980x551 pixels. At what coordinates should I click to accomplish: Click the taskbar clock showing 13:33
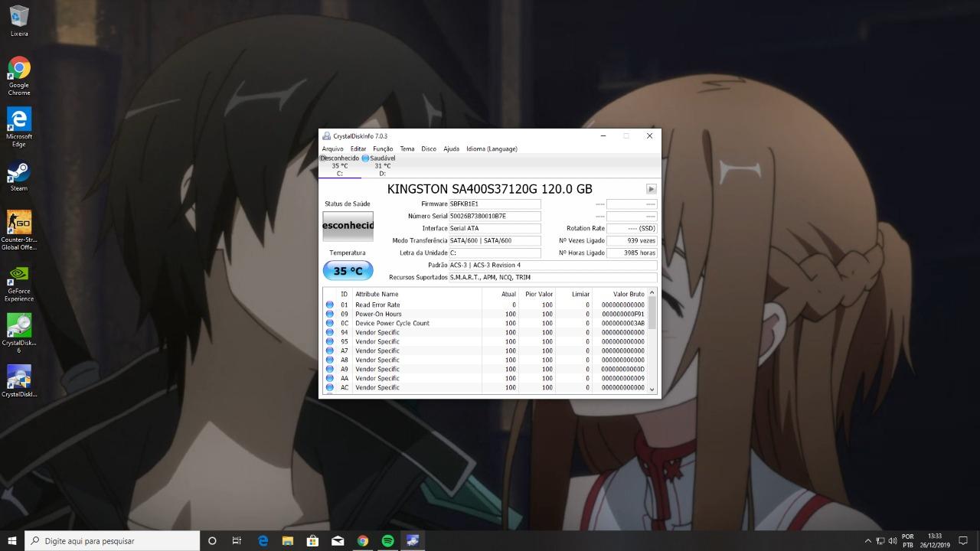(x=934, y=540)
